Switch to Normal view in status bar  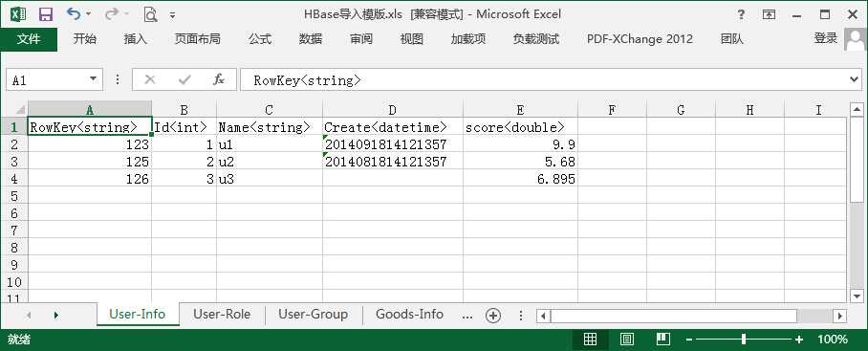pos(590,340)
